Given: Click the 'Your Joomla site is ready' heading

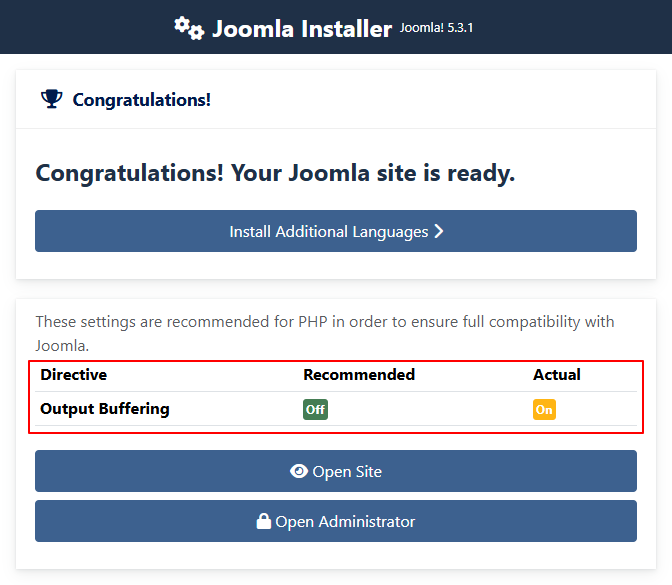Looking at the screenshot, I should tap(275, 173).
